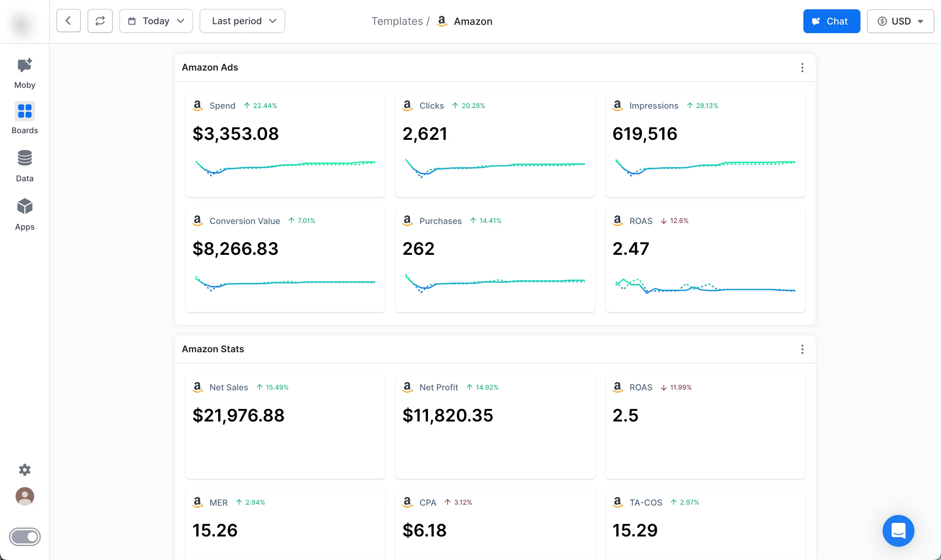Click the ROAS 2.47 sparkline chart
The image size is (941, 560).
[x=705, y=286]
